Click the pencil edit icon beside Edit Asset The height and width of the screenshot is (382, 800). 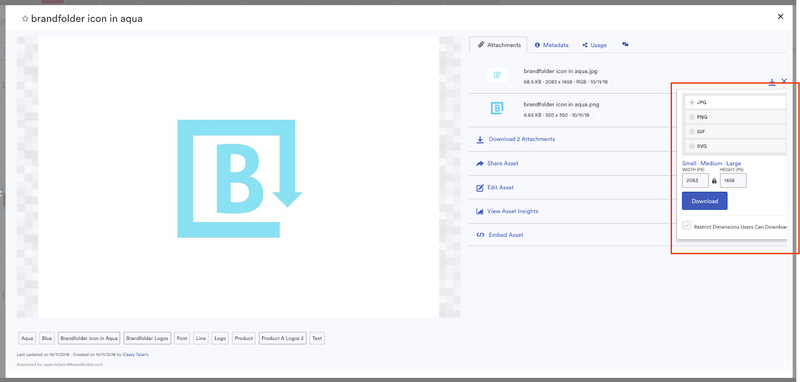[480, 188]
